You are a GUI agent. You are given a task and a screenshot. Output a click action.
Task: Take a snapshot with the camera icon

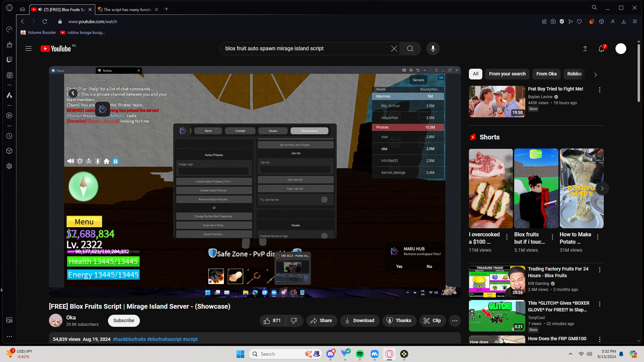[553, 21]
